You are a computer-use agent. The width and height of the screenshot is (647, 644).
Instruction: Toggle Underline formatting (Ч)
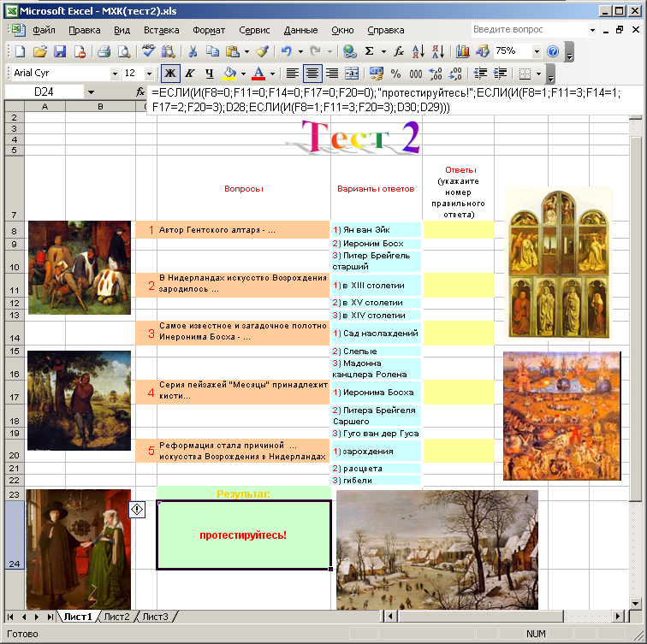coord(210,74)
